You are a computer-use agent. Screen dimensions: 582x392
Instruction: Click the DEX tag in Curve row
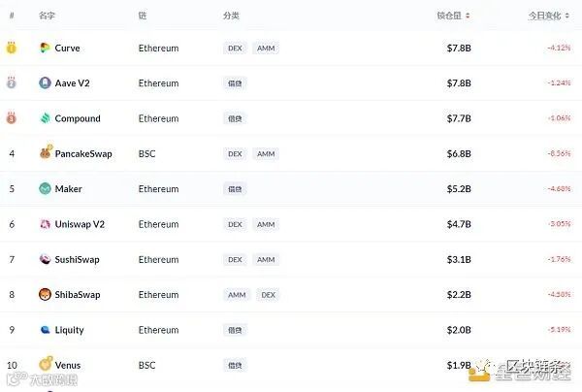235,48
